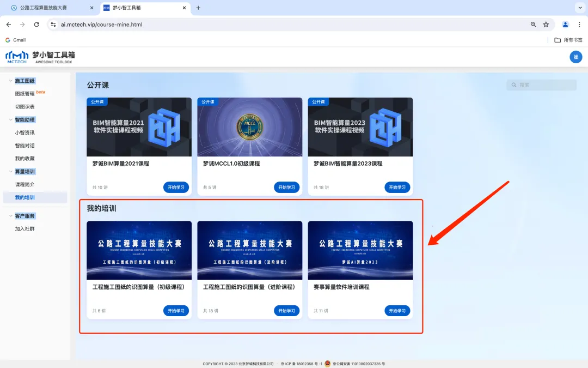
Task: Click the chevron icon in the top right corner
Action: pyautogui.click(x=579, y=8)
